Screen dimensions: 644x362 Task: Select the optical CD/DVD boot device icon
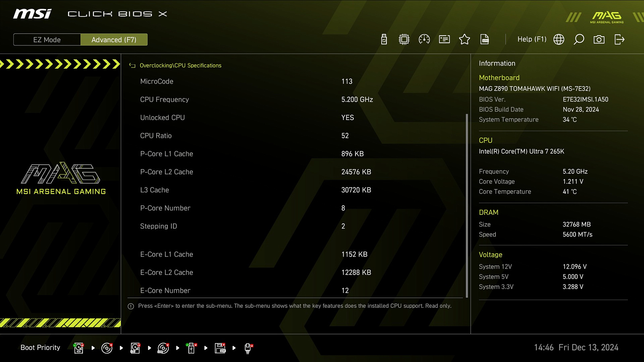(x=107, y=348)
